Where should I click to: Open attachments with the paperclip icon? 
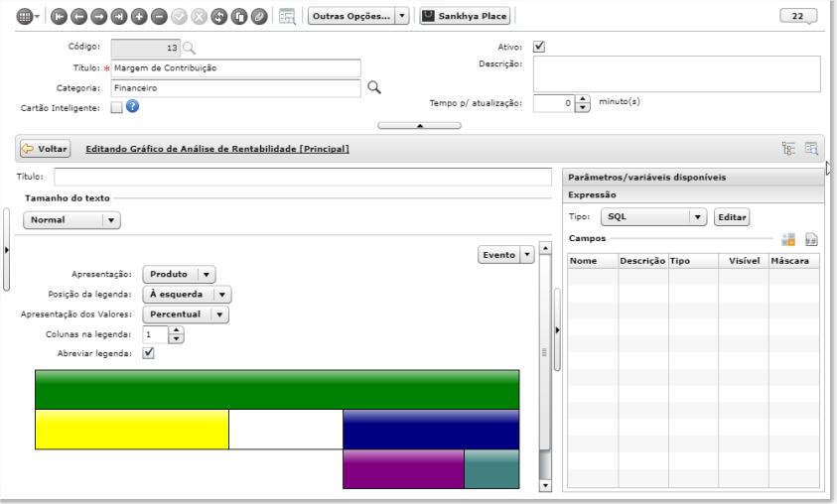(259, 17)
